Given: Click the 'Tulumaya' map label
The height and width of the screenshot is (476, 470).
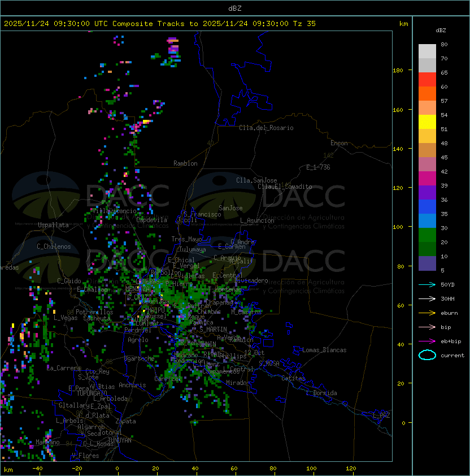Looking at the screenshot, I should [193, 249].
